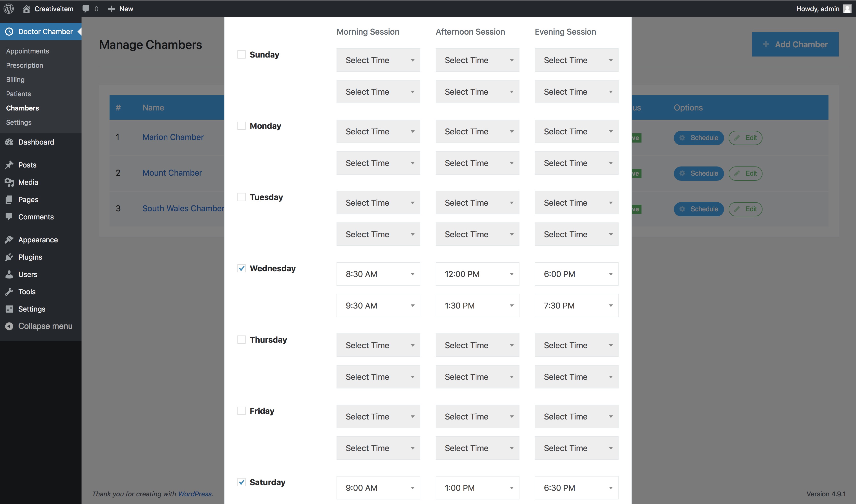Click the Creativeitem home icon
856x504 pixels.
(26, 8)
